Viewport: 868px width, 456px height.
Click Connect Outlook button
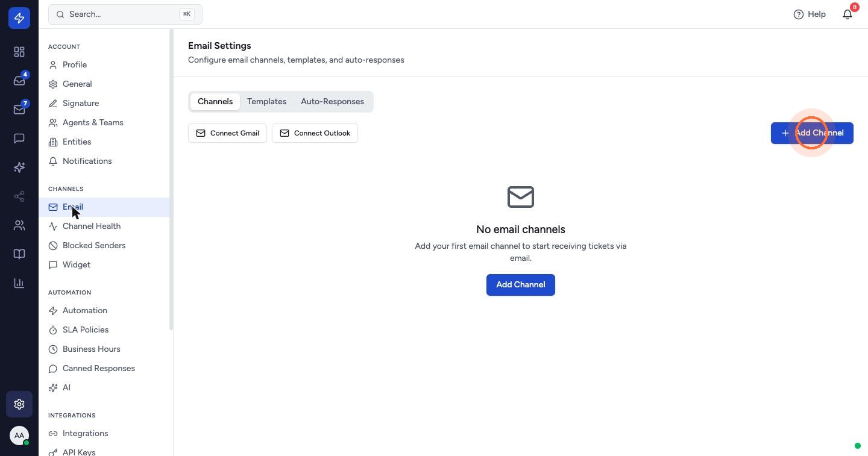click(x=315, y=133)
